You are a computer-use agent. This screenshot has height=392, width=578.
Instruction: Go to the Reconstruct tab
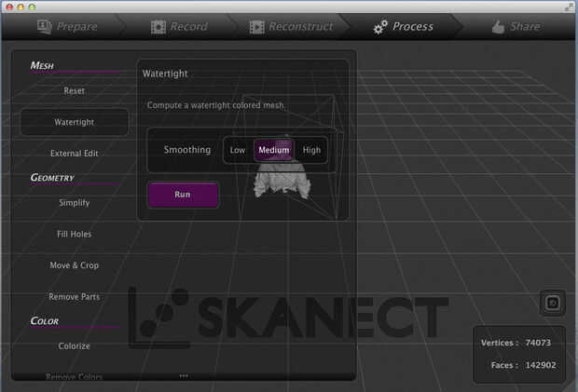pos(291,26)
